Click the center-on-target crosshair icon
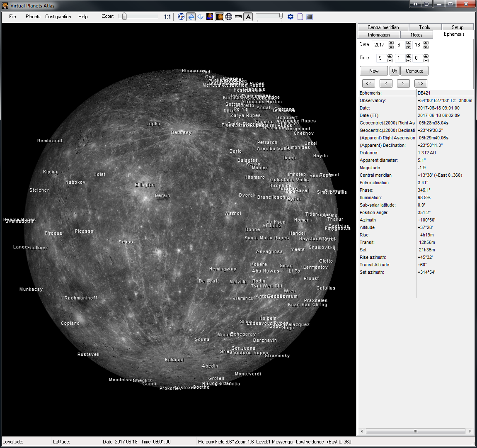This screenshot has height=448, width=477. pyautogui.click(x=181, y=17)
